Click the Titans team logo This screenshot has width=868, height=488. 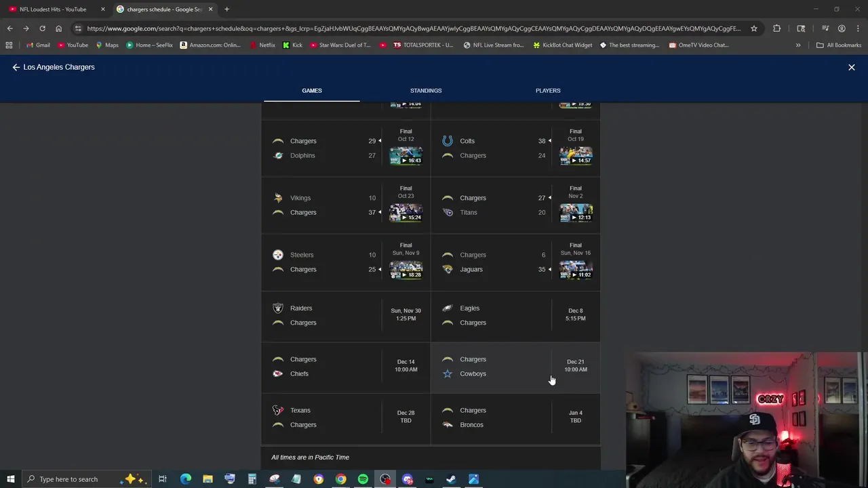pos(448,212)
